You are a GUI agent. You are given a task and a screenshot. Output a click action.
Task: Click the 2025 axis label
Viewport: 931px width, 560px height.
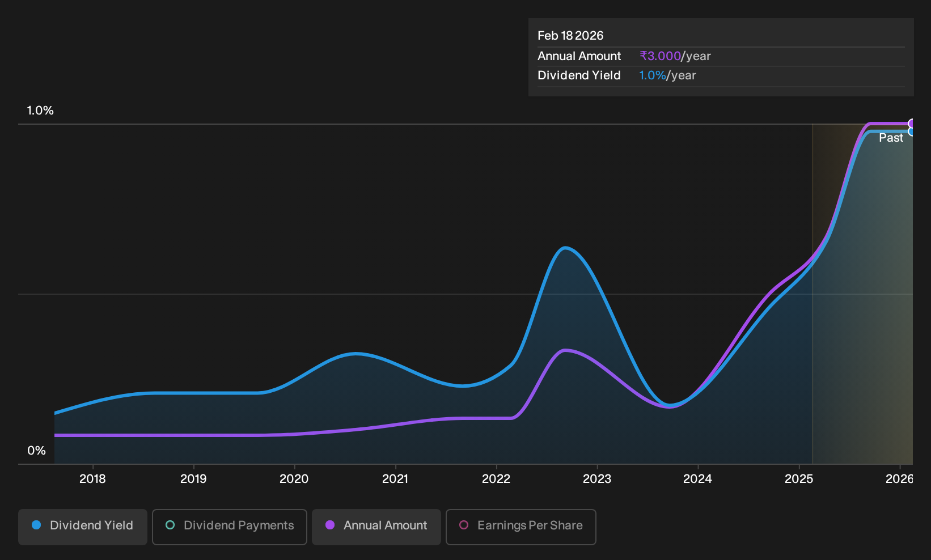coord(799,479)
